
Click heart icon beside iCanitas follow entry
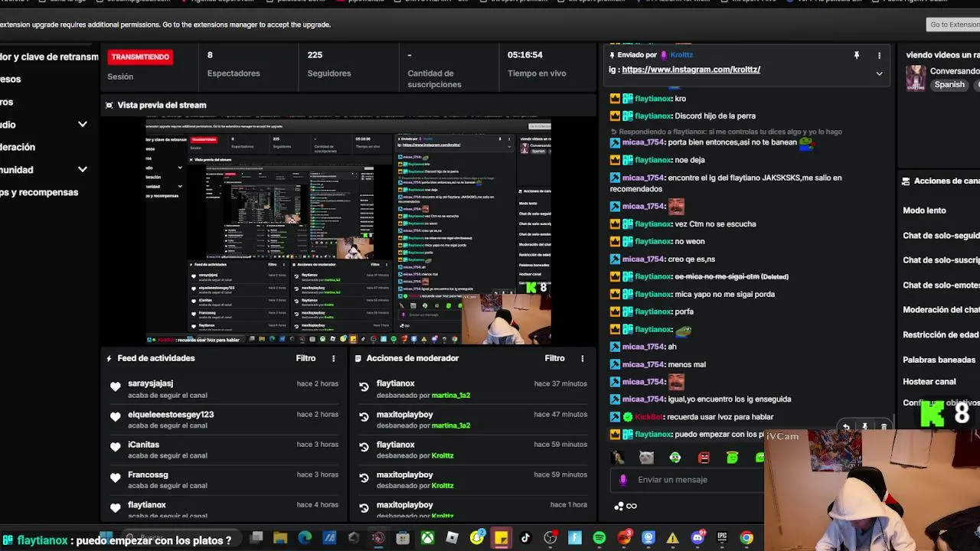pos(115,448)
